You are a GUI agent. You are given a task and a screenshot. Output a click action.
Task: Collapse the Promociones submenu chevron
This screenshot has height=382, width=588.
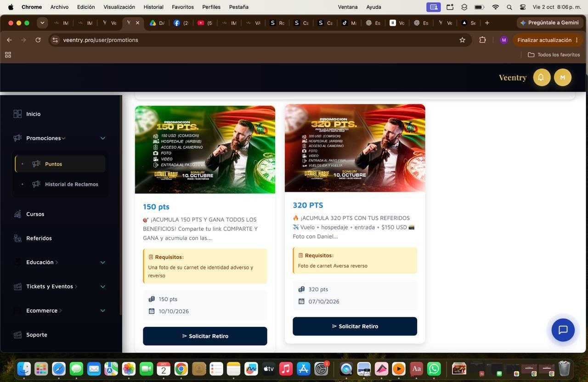[103, 138]
